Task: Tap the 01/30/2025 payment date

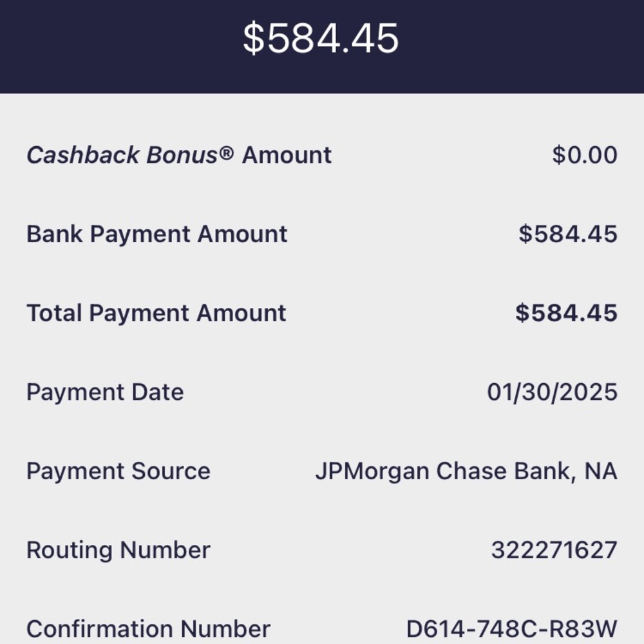Action: point(553,392)
